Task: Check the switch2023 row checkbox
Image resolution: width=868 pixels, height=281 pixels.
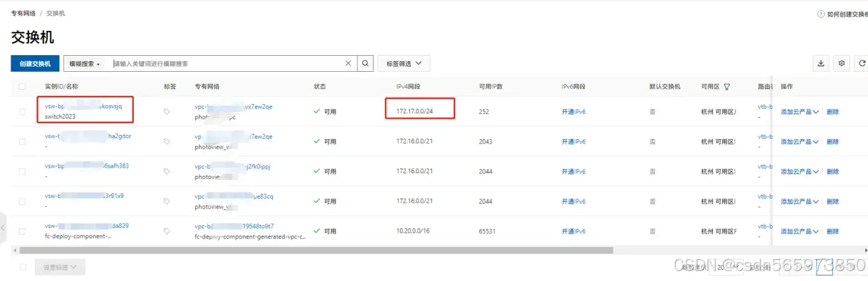Action: click(22, 112)
